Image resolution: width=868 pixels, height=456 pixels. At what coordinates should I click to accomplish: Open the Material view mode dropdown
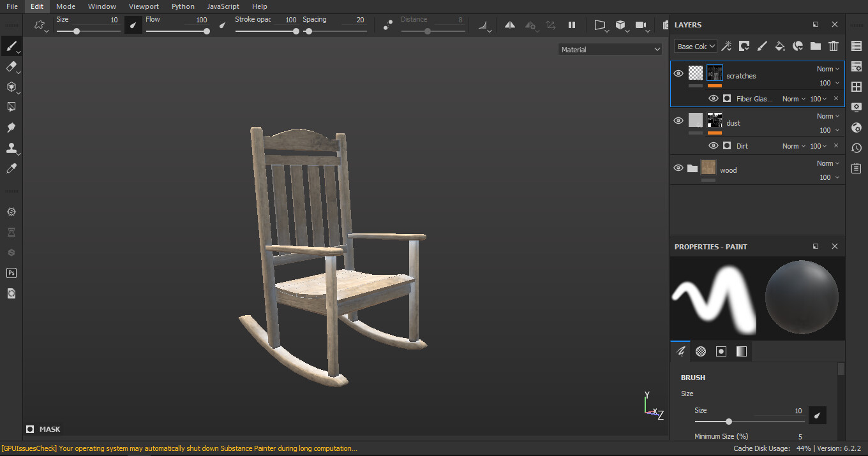pyautogui.click(x=610, y=48)
